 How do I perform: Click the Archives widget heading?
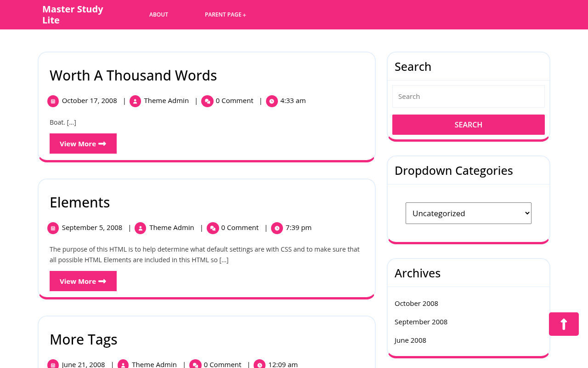point(418,273)
